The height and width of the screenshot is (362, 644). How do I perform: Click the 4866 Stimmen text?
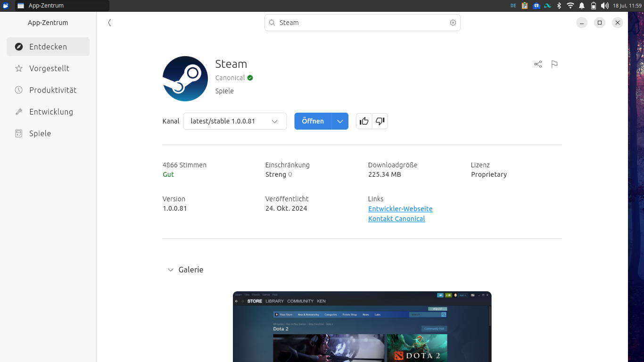(x=184, y=165)
